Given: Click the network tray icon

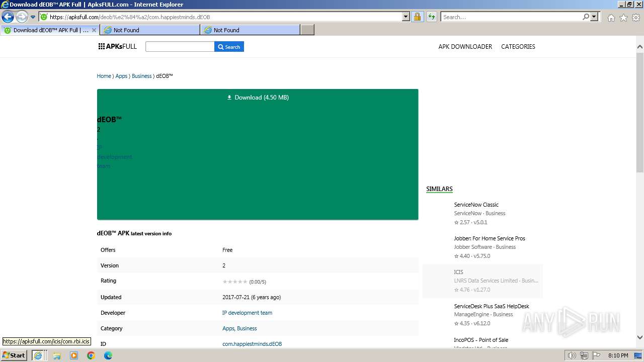Looking at the screenshot, I should coord(584,355).
